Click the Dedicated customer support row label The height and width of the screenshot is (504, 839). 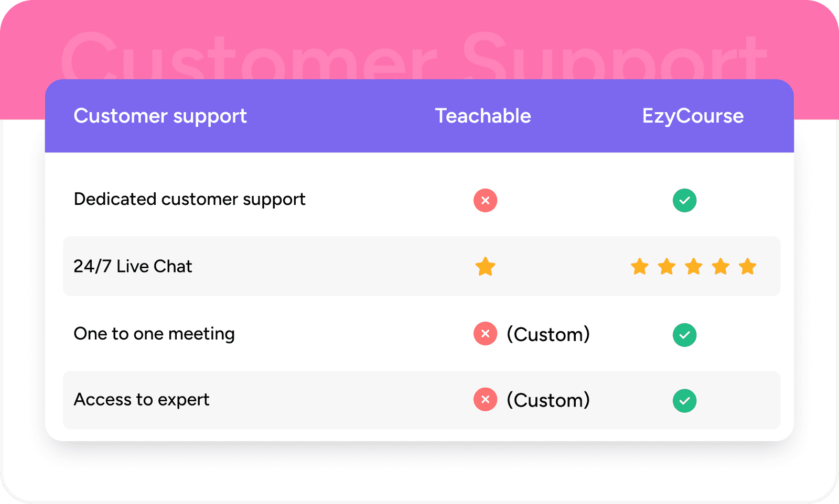(x=189, y=199)
